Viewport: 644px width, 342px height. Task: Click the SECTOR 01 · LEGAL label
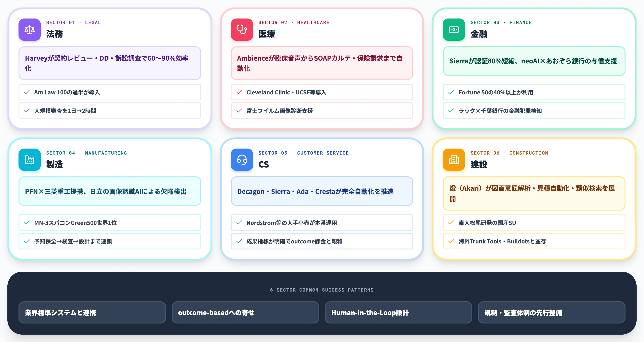tap(74, 22)
